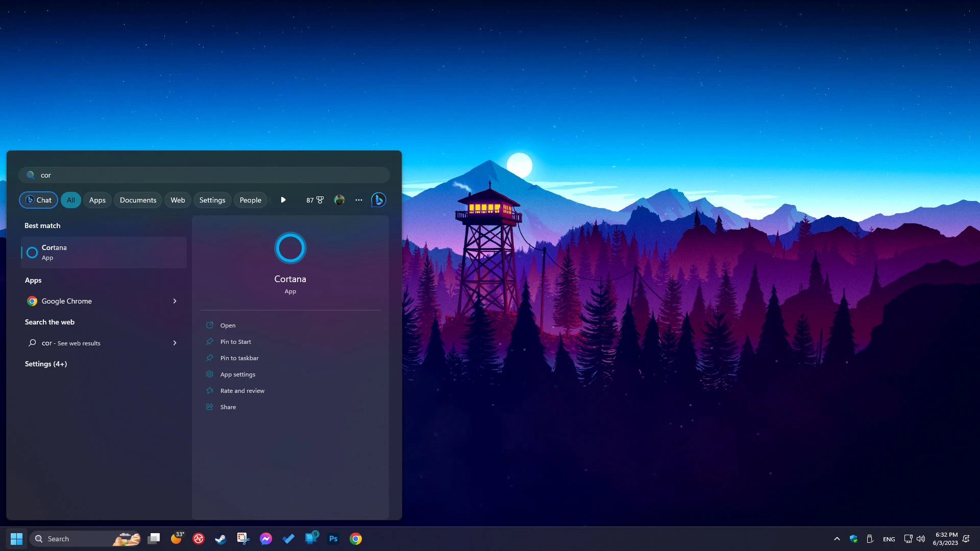
Task: Launch Steam from the taskbar
Action: [x=221, y=539]
